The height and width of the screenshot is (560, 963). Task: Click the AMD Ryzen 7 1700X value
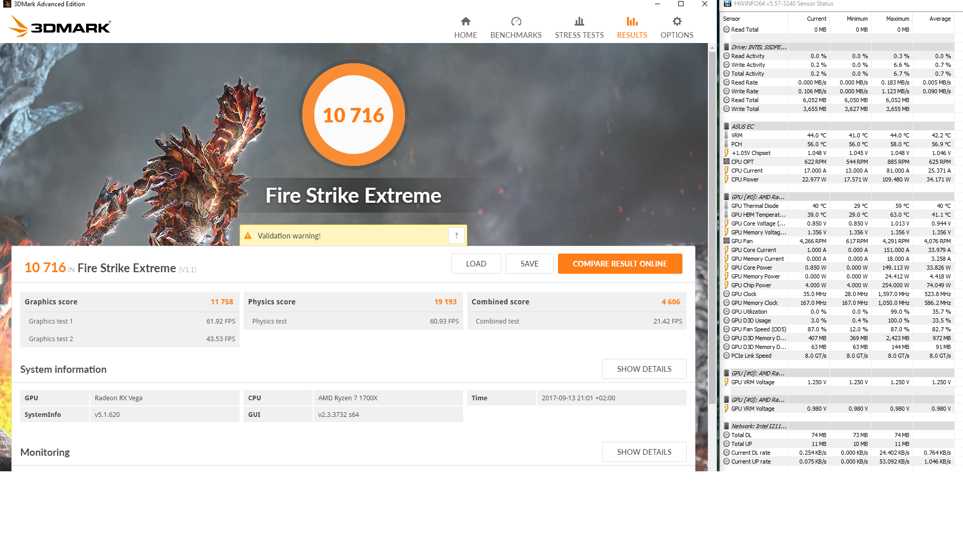point(348,398)
